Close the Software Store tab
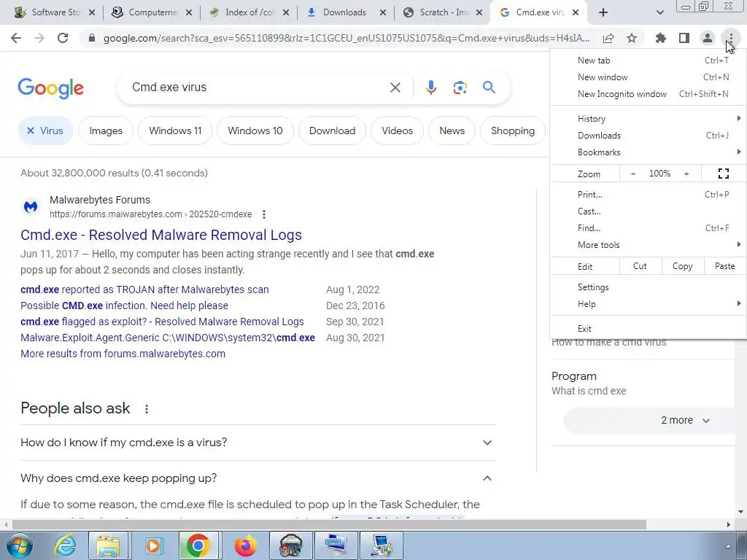Screen dimensions: 747x560 [92, 12]
